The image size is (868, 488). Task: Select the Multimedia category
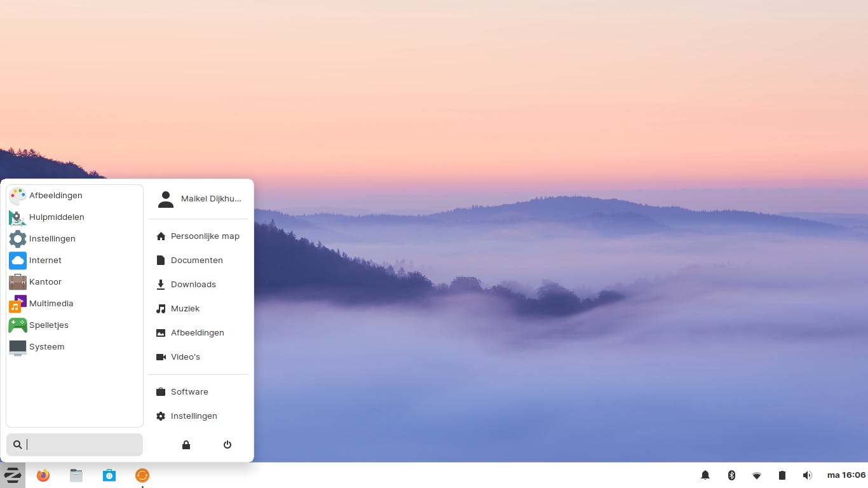[x=51, y=303]
